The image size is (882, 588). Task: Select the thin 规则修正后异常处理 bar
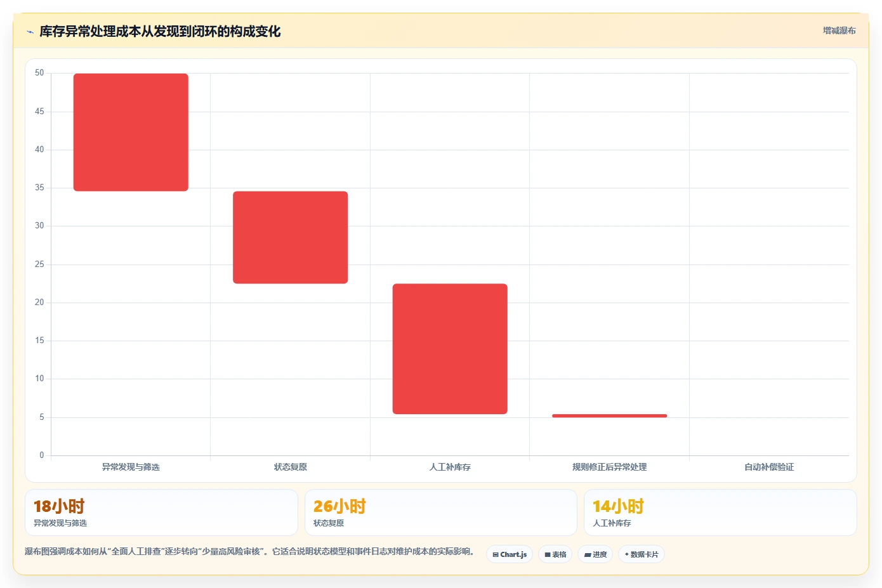click(x=609, y=416)
